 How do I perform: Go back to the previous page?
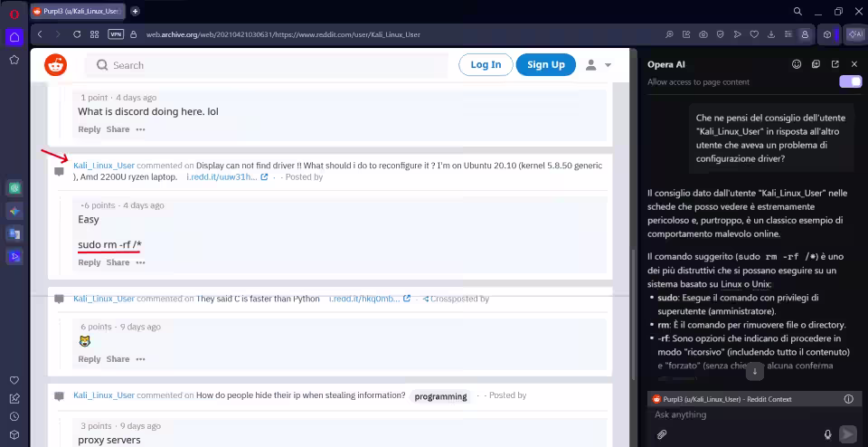[40, 34]
